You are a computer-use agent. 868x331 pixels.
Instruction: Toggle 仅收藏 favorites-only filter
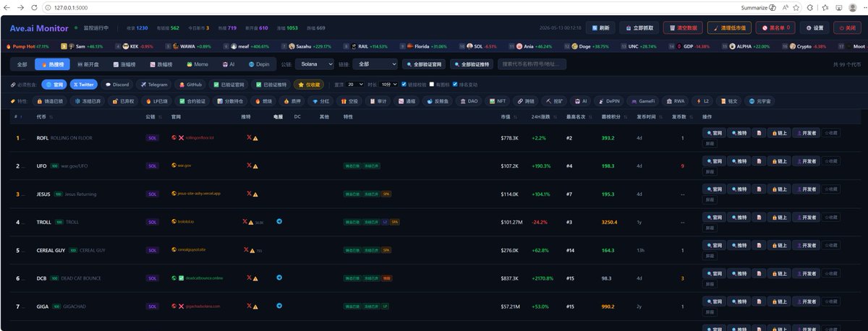(x=309, y=84)
